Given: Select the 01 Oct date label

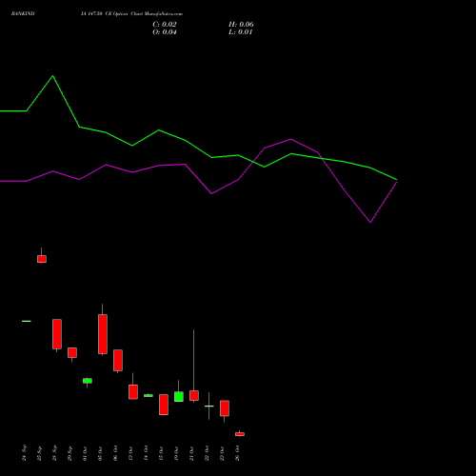Looking at the screenshot, I should tap(86, 453).
